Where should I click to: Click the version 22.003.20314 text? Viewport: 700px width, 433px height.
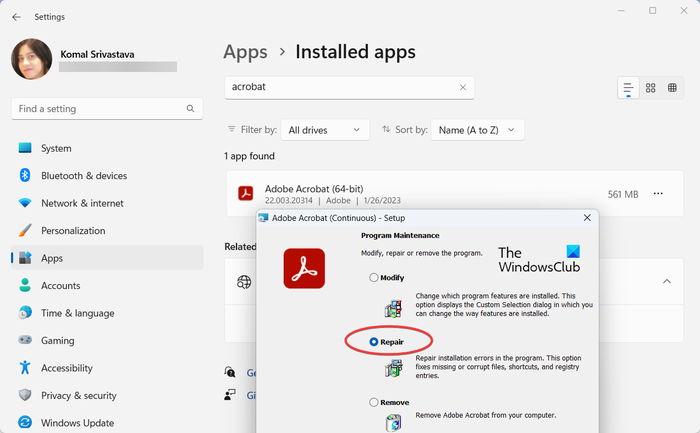coord(288,200)
